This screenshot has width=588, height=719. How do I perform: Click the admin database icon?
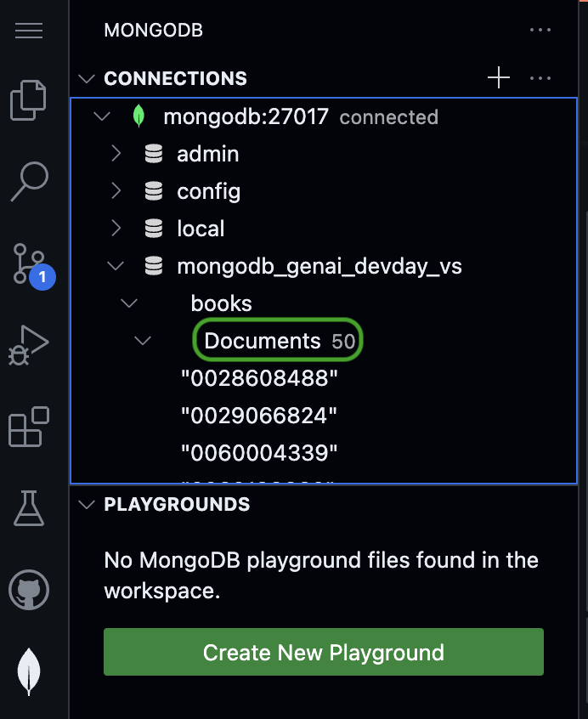click(x=154, y=154)
